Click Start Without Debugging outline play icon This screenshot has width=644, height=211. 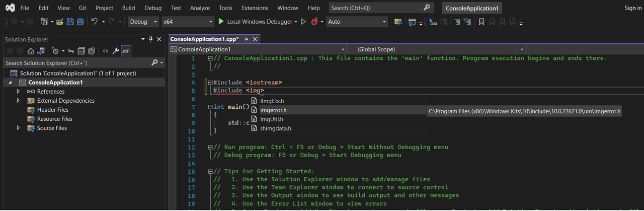303,22
